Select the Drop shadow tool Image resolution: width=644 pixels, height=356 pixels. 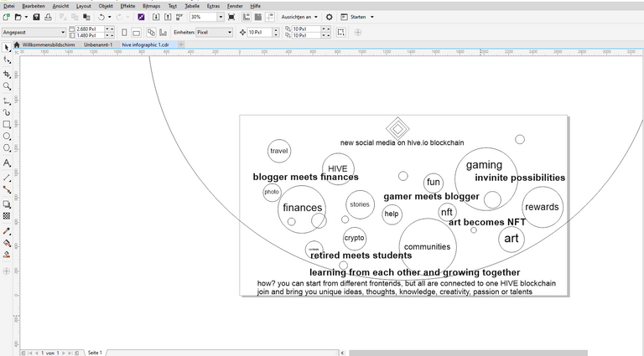pos(7,204)
